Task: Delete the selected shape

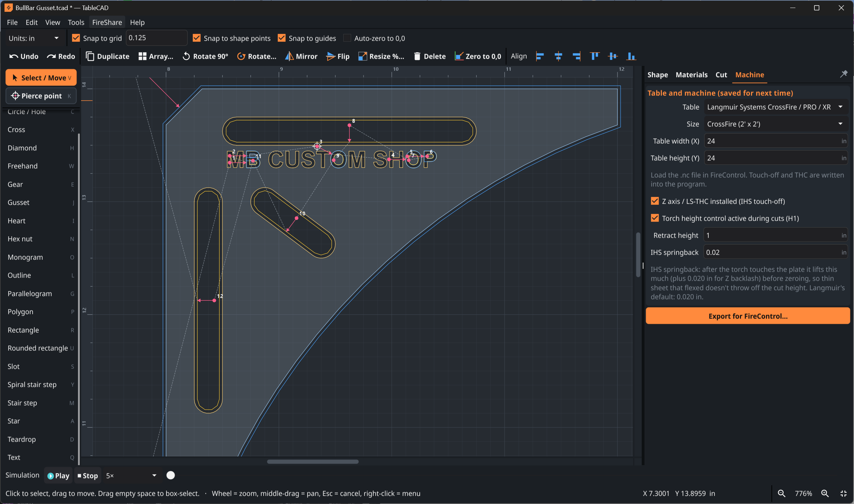Action: [x=430, y=56]
